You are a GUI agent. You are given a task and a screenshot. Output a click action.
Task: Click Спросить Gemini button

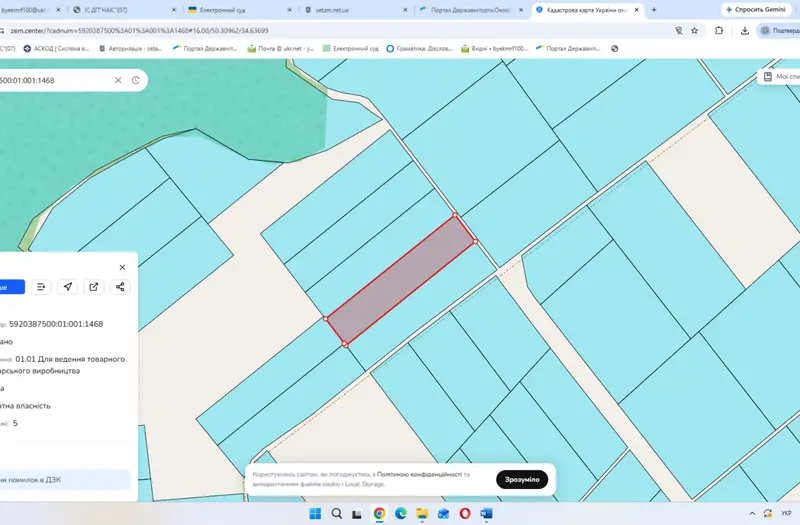coord(756,10)
